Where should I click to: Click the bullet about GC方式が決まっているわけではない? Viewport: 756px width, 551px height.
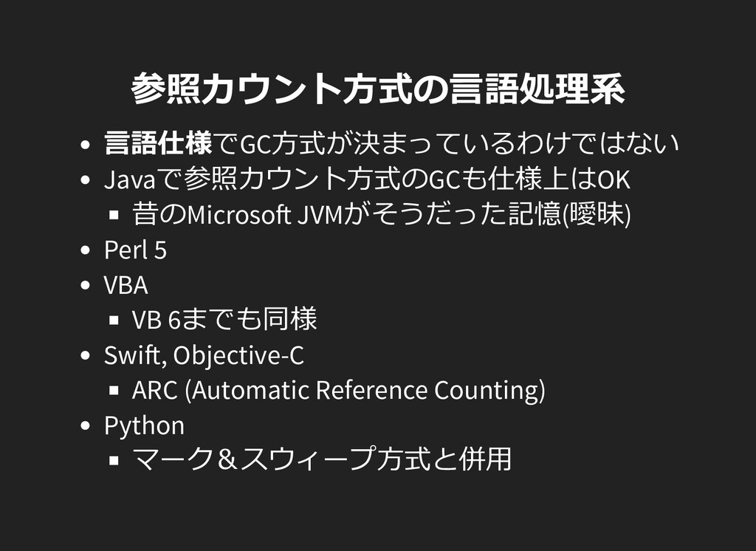pyautogui.click(x=391, y=143)
